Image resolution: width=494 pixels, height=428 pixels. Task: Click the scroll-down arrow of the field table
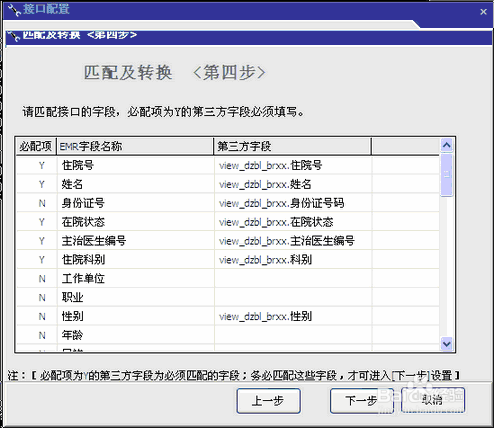(446, 343)
